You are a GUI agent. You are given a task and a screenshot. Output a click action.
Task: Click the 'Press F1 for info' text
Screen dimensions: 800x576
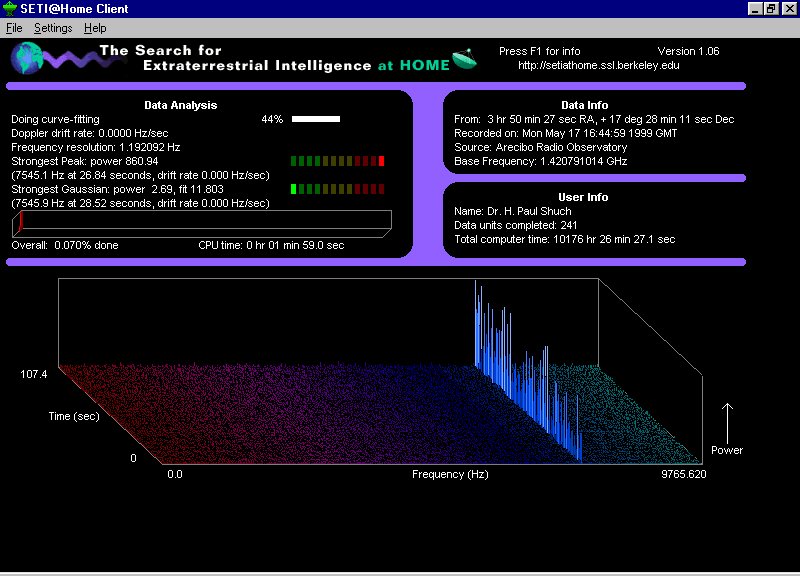click(x=539, y=51)
